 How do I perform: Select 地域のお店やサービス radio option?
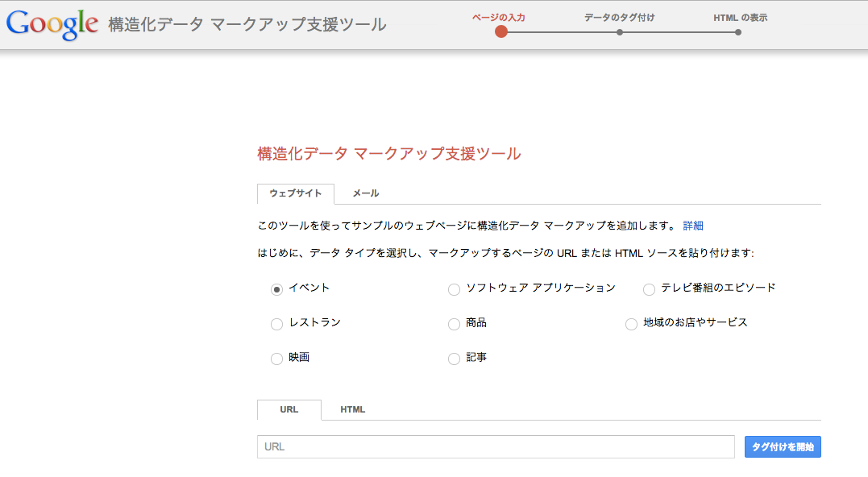coord(631,324)
